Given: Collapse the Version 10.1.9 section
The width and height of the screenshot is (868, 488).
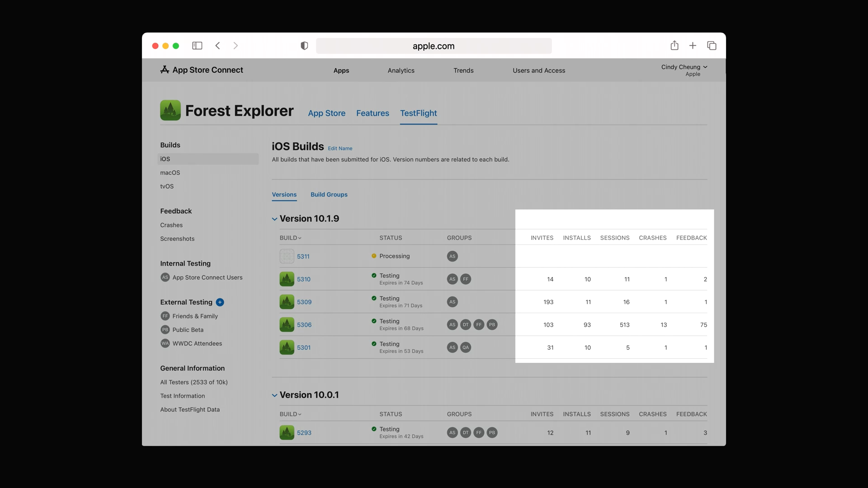Looking at the screenshot, I should click(x=274, y=219).
